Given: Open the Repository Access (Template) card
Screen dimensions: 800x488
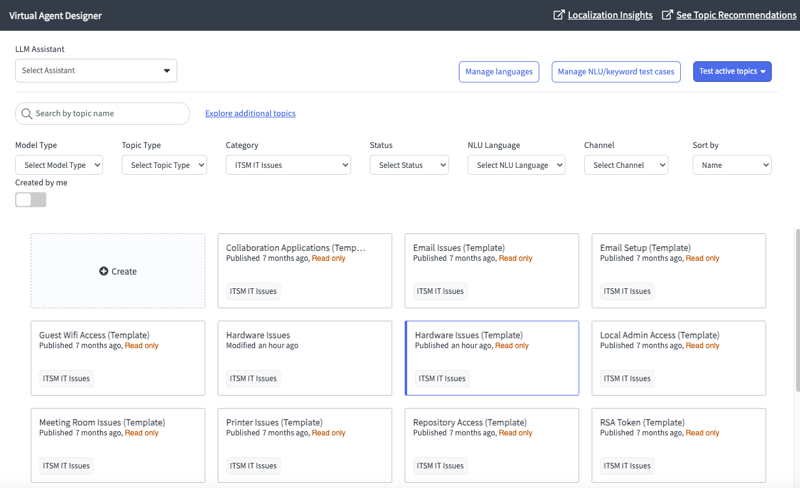Looking at the screenshot, I should coord(492,446).
